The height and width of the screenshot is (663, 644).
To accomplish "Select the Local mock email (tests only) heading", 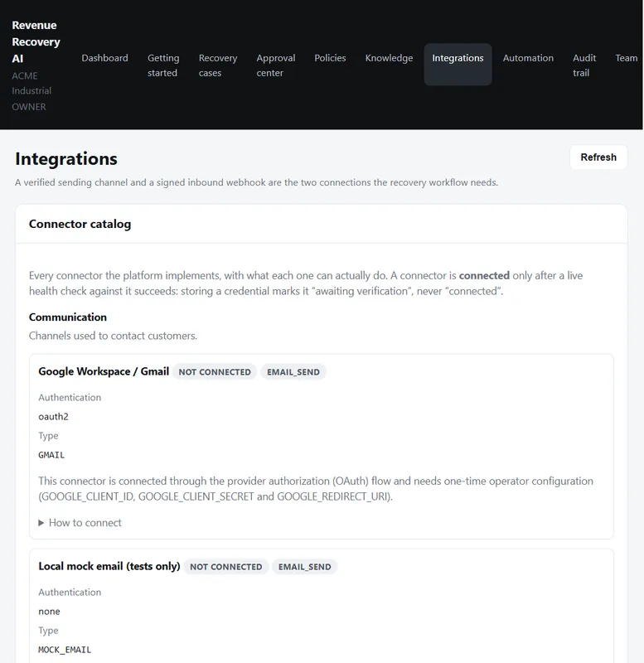I will click(109, 566).
